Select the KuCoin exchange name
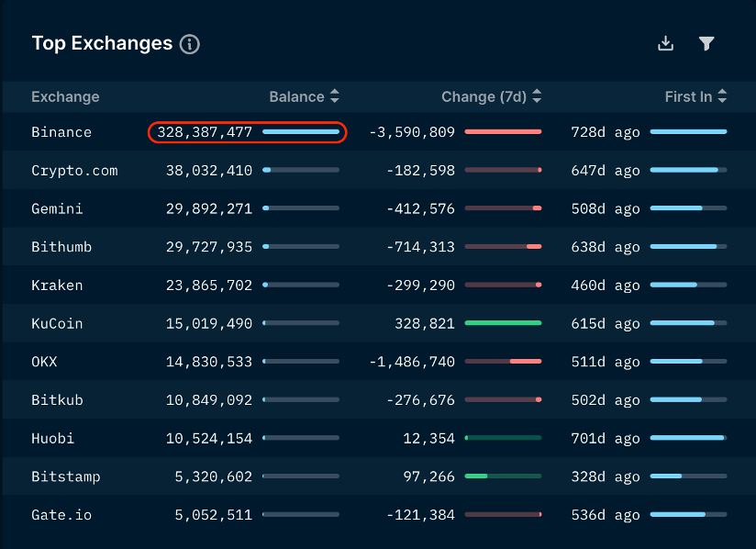Viewport: 756px width, 549px height. [57, 323]
